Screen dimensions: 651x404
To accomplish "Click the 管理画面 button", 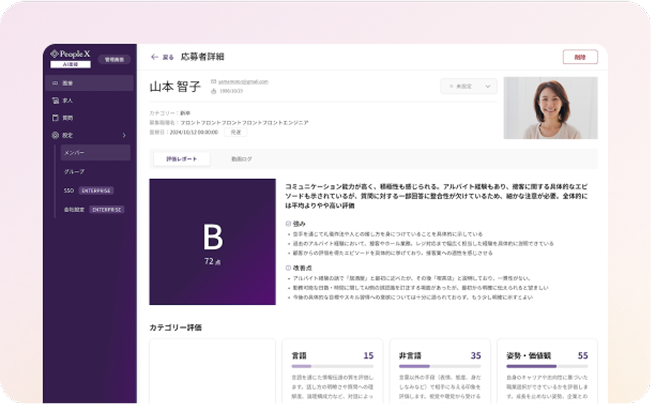I will [x=116, y=59].
